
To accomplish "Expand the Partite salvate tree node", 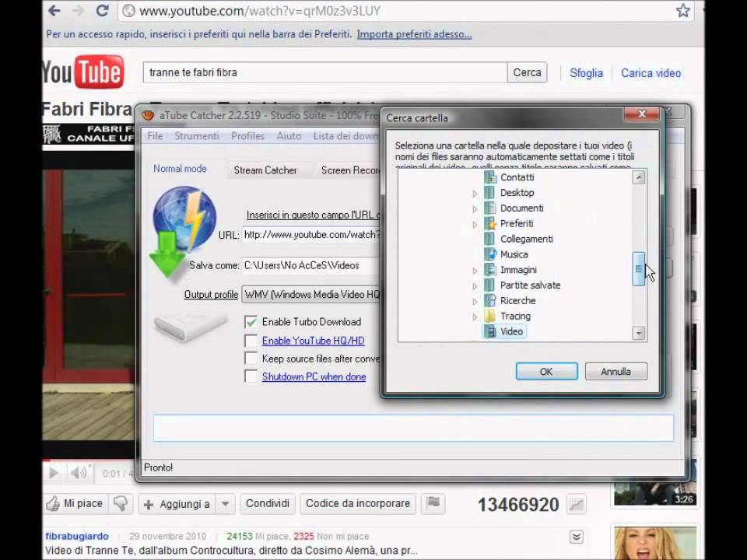I will click(475, 285).
